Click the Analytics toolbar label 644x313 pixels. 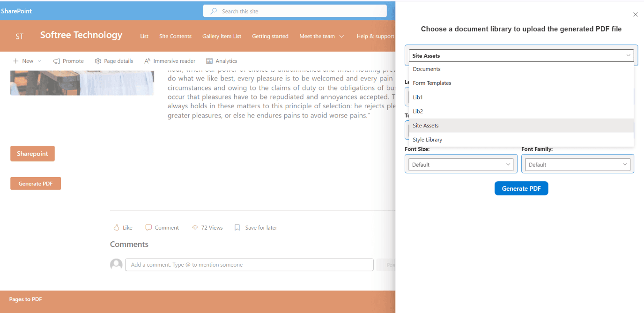point(226,61)
